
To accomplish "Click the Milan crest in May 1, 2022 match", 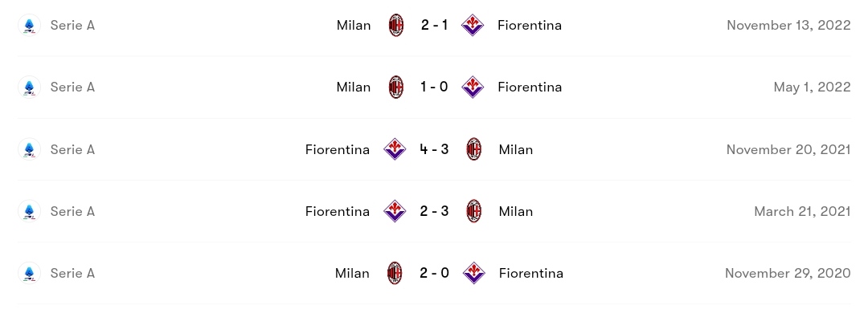I will coord(395,87).
